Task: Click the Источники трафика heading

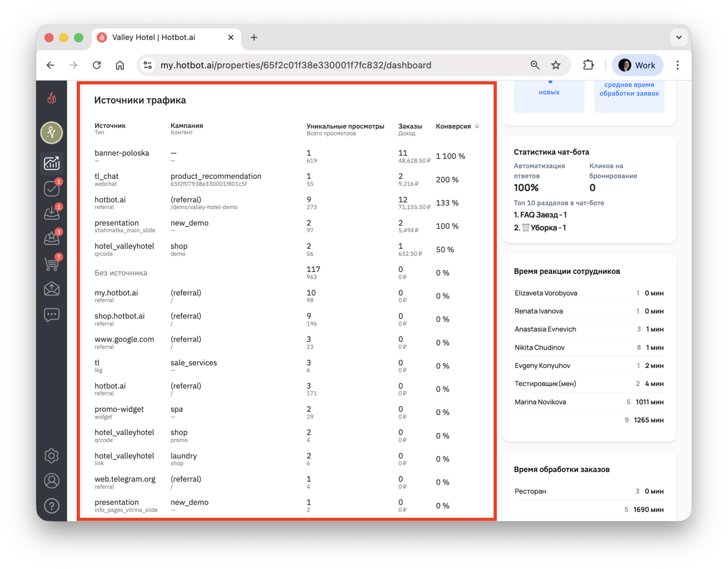Action: (x=140, y=101)
